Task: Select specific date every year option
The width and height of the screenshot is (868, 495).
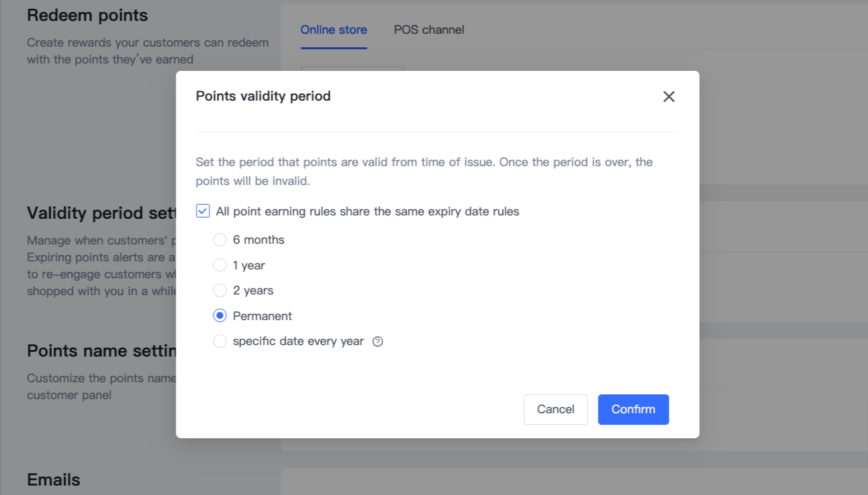Action: pos(220,342)
